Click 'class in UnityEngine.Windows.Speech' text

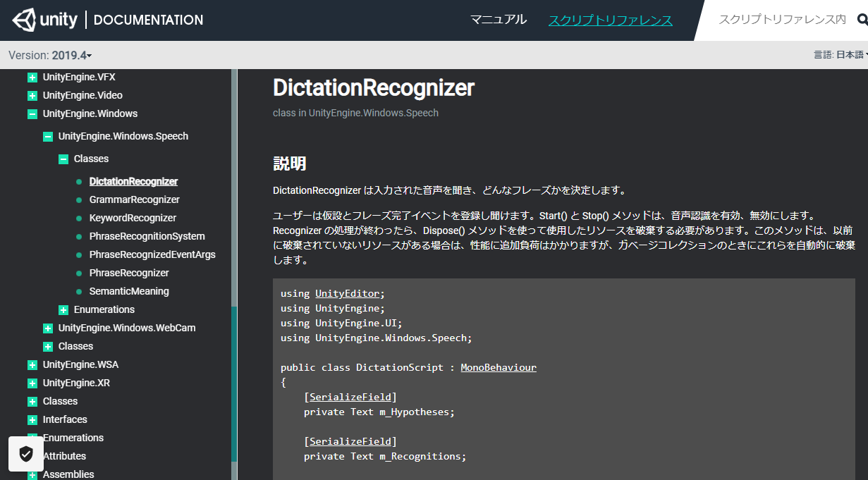tap(355, 113)
